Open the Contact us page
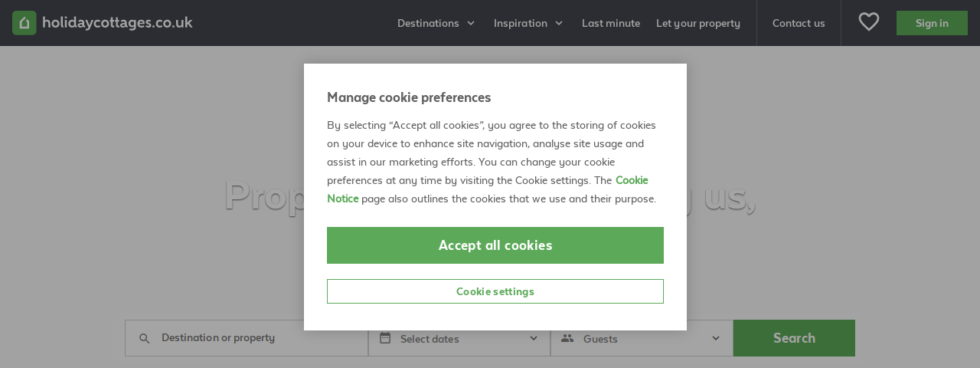 [x=799, y=23]
